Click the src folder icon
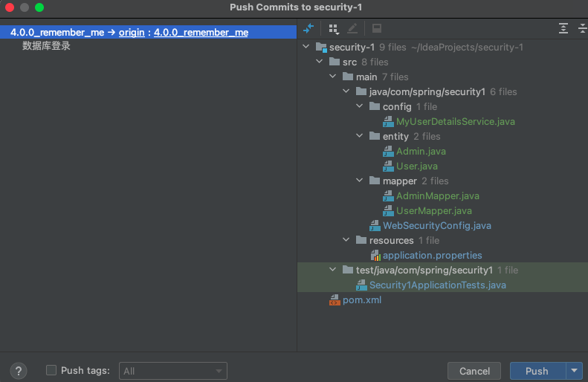This screenshot has height=382, width=588. [335, 62]
